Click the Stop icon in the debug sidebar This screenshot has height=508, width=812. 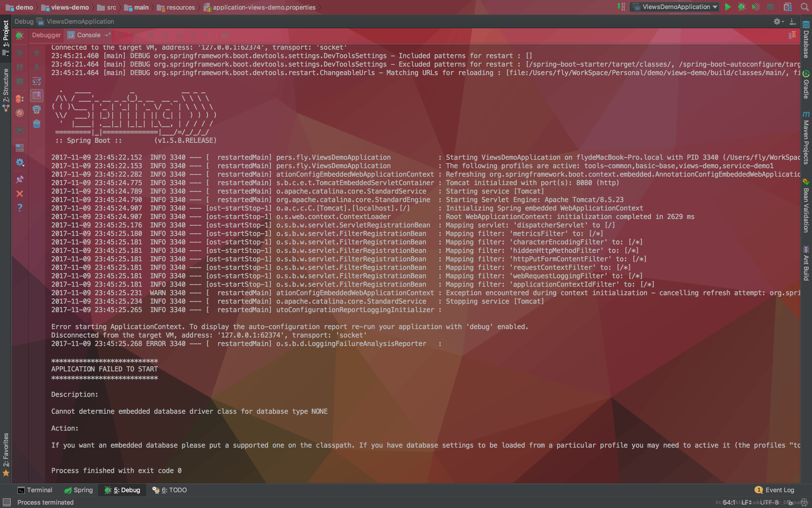click(x=20, y=81)
